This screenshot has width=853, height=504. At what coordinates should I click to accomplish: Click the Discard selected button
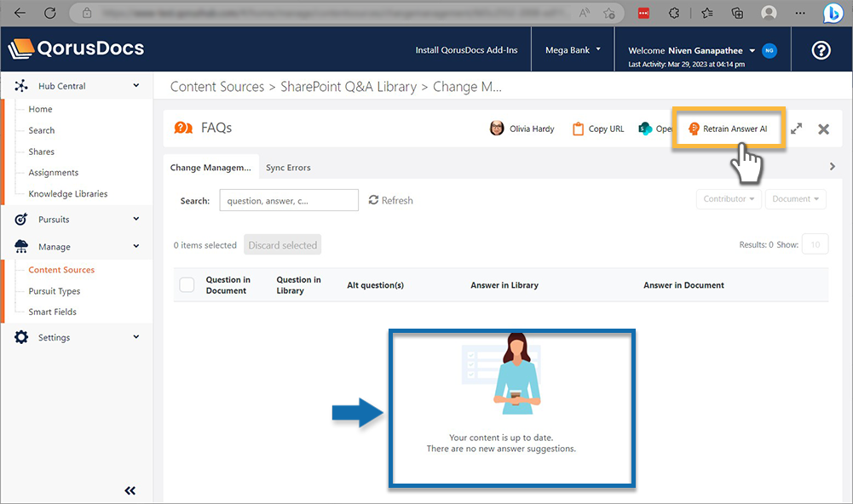[x=282, y=244]
